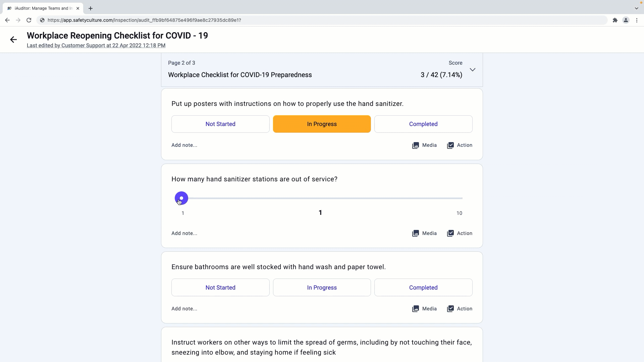This screenshot has width=644, height=362.
Task: Mark posters question as Not Started
Action: [220, 124]
